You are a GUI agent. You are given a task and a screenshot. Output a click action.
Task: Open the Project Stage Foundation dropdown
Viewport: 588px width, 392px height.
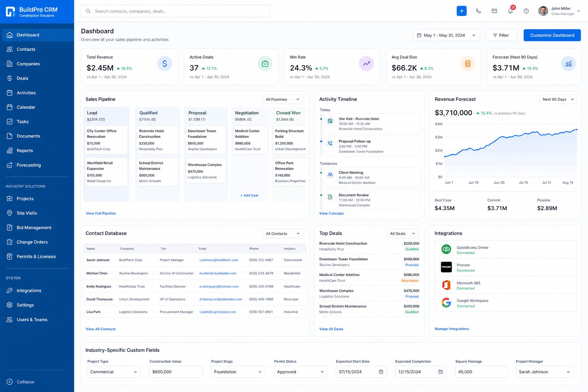coord(238,372)
